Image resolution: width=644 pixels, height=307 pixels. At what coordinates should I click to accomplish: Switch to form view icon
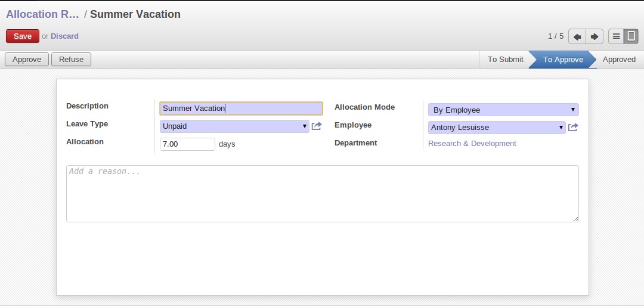631,36
